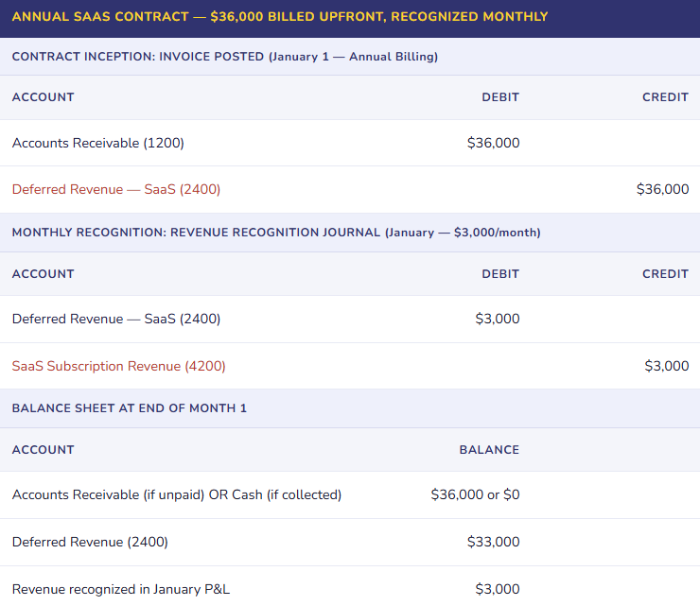The width and height of the screenshot is (700, 606).
Task: Click the BALANCE column header
Action: tap(489, 450)
